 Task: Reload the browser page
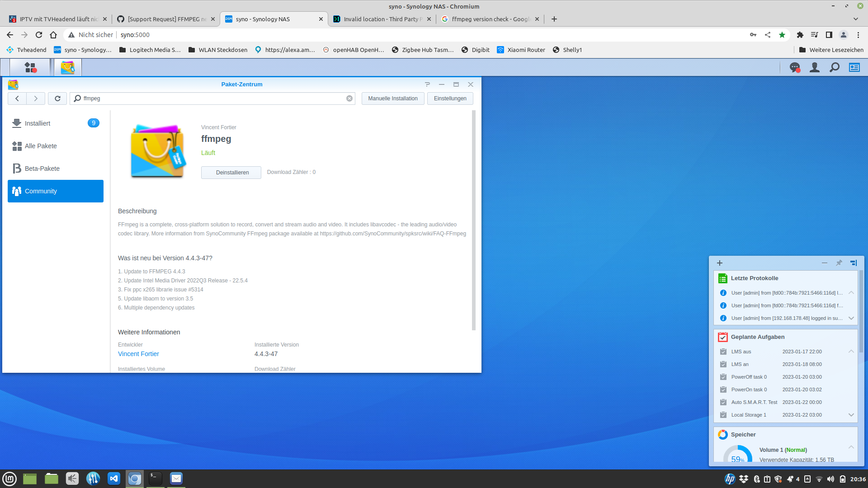coord(39,35)
